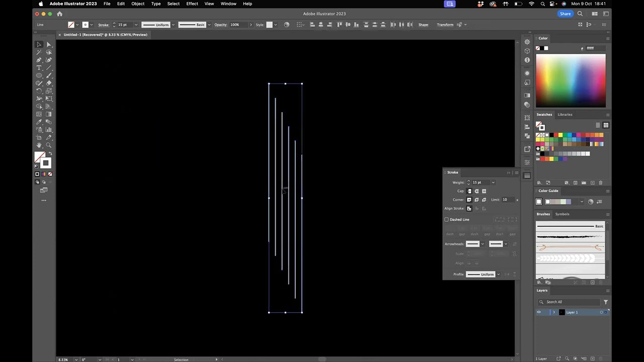Choose Projecting Cap in Stroke panel
Screen dimensions: 644x362
pos(484,191)
